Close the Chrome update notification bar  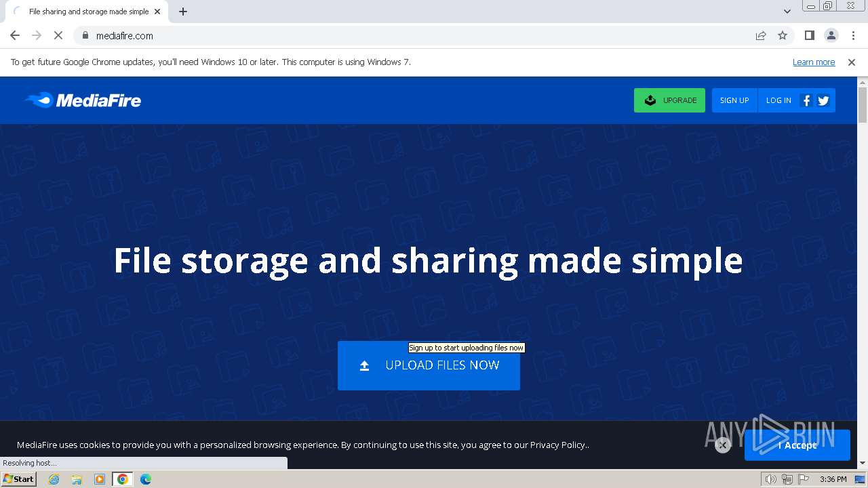[x=852, y=62]
